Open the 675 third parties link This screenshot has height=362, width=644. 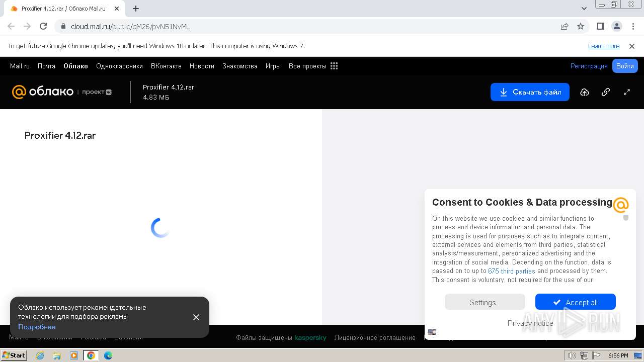click(512, 271)
